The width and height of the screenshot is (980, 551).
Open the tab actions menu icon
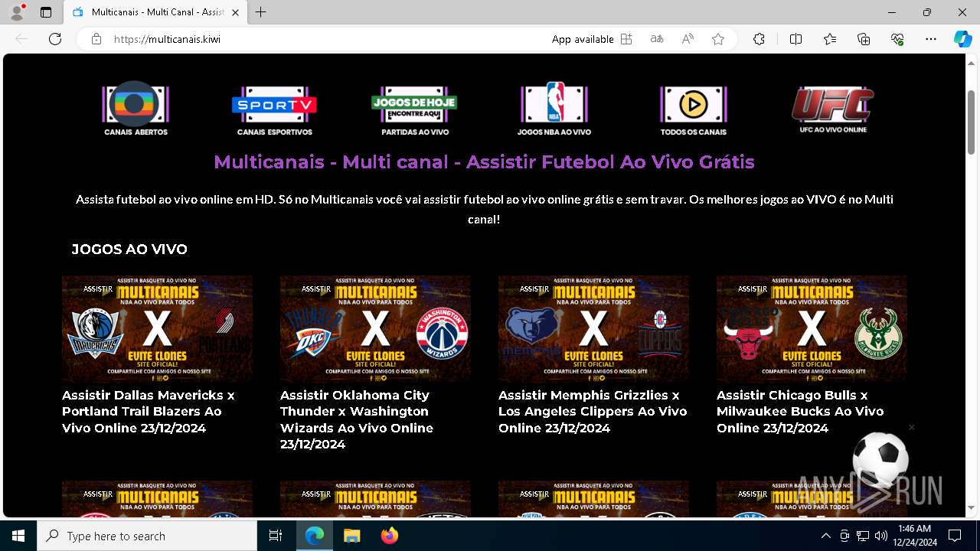click(x=46, y=12)
